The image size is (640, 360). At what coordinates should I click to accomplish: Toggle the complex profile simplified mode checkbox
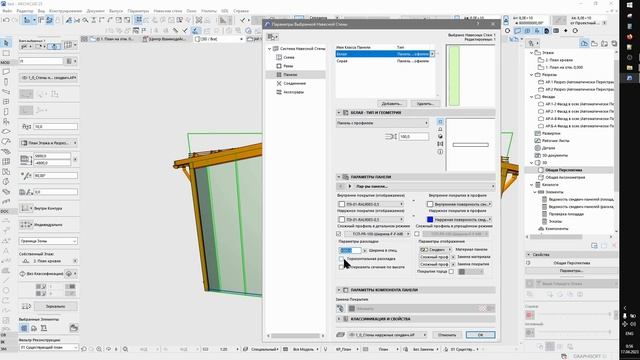tap(417, 234)
